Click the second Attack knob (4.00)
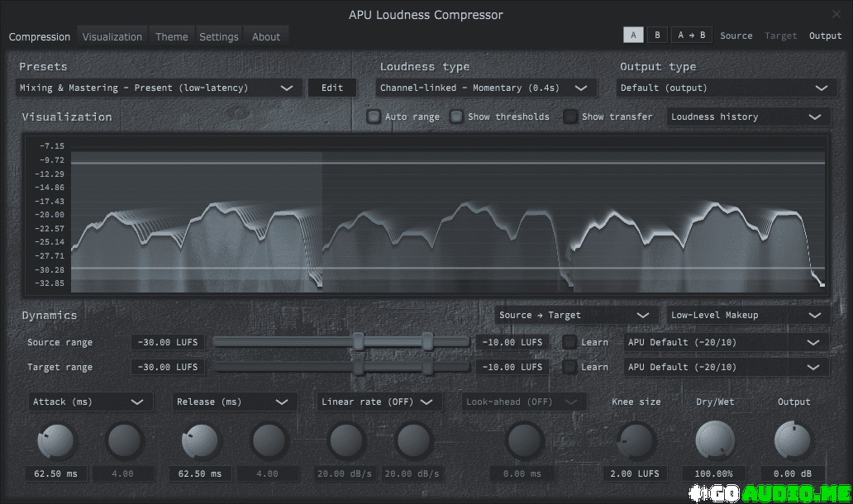Screen dimensions: 853x504 click(x=125, y=440)
